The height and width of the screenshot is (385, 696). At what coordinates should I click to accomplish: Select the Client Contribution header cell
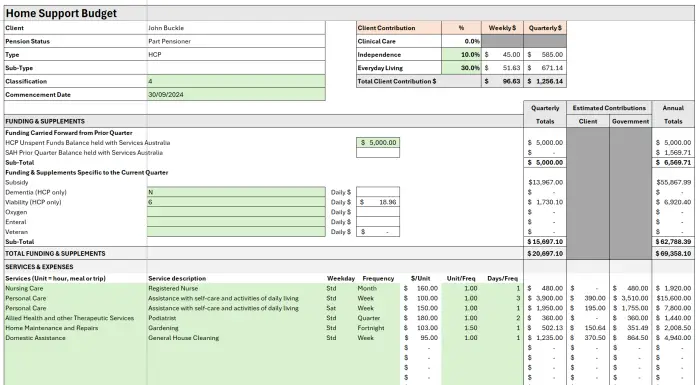[x=399, y=28]
